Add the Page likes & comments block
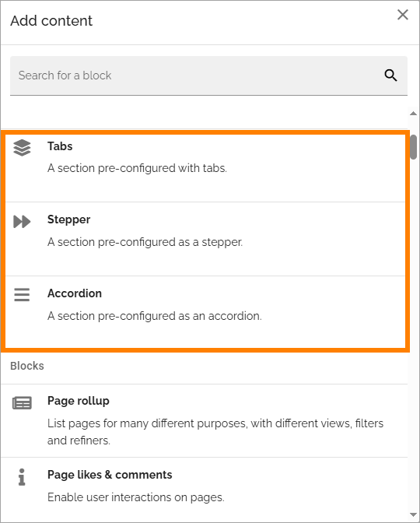420x523 pixels. point(204,486)
